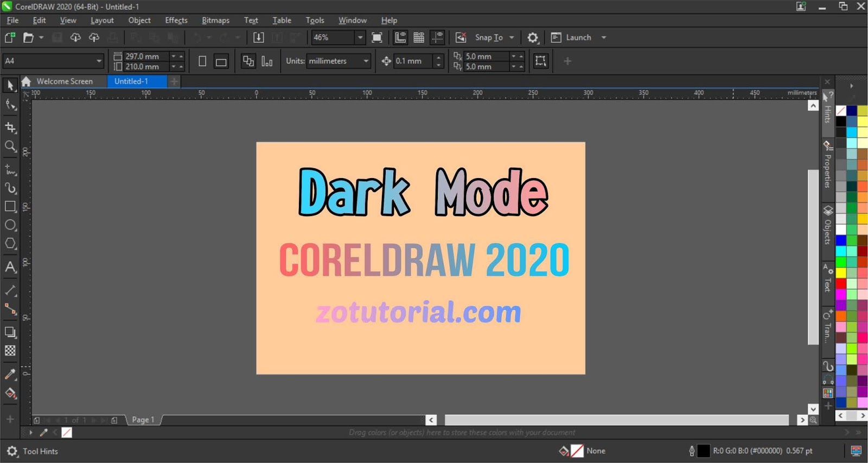Image resolution: width=868 pixels, height=463 pixels.
Task: Select the Rectangle tool
Action: [10, 207]
